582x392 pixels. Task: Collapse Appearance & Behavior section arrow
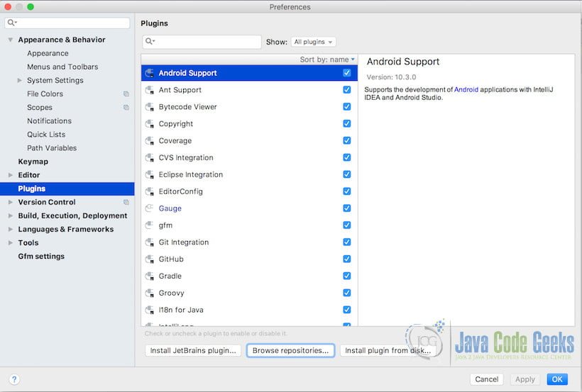[x=11, y=40]
